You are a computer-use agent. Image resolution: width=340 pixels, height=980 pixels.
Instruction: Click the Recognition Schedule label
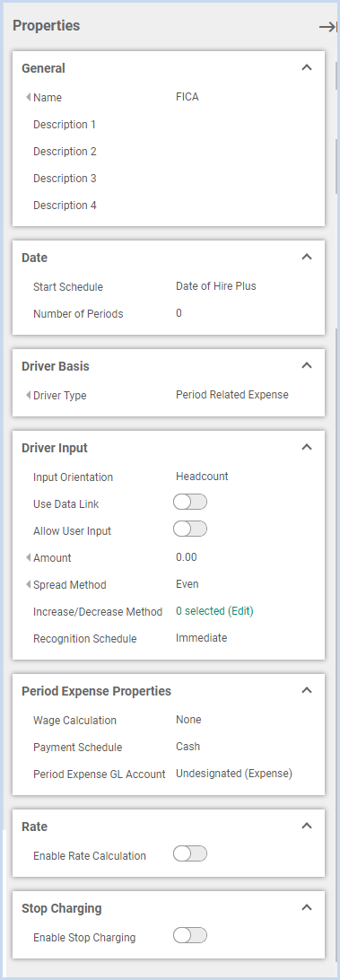click(85, 639)
